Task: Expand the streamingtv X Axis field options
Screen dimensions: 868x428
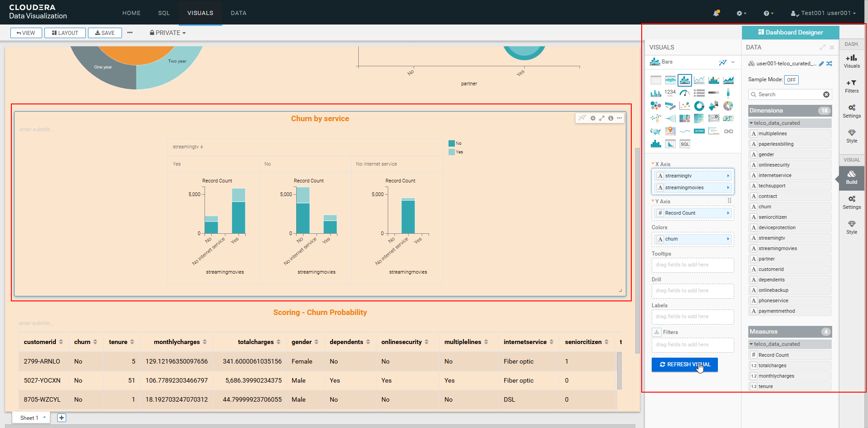Action: pos(728,176)
